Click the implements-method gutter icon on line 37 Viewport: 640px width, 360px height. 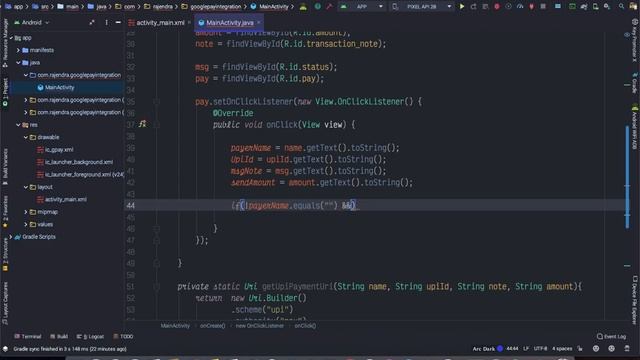(x=142, y=124)
